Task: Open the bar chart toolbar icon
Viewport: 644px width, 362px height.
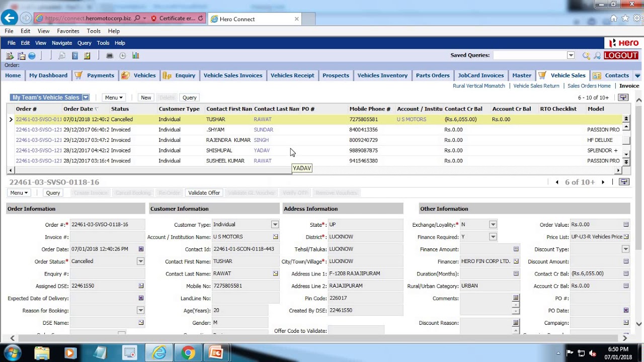Action: point(135,56)
